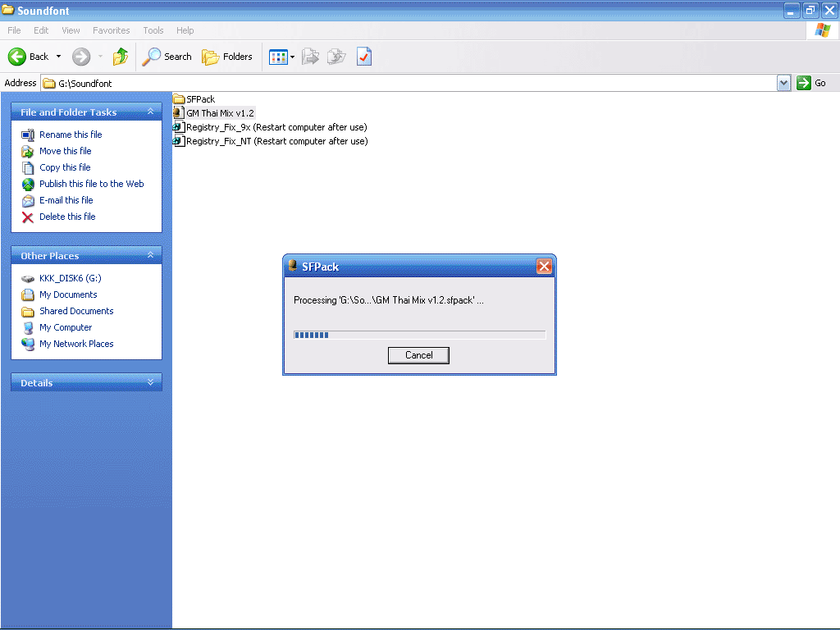Open the Forward history dropdown arrow
Image resolution: width=840 pixels, height=630 pixels.
tap(100, 57)
